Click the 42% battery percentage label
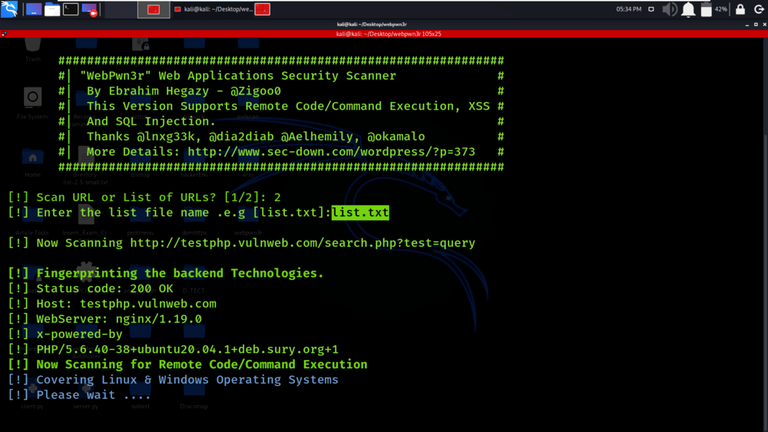This screenshot has width=768, height=432. tap(720, 9)
